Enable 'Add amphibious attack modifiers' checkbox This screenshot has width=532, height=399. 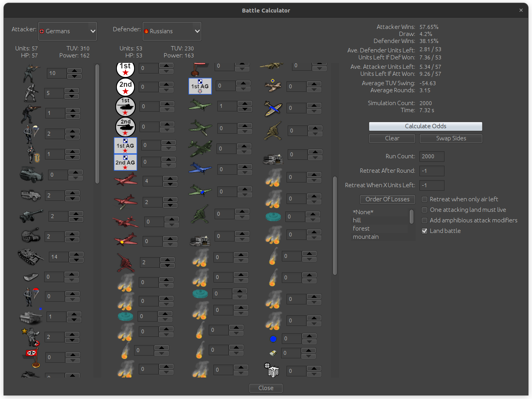tap(425, 220)
